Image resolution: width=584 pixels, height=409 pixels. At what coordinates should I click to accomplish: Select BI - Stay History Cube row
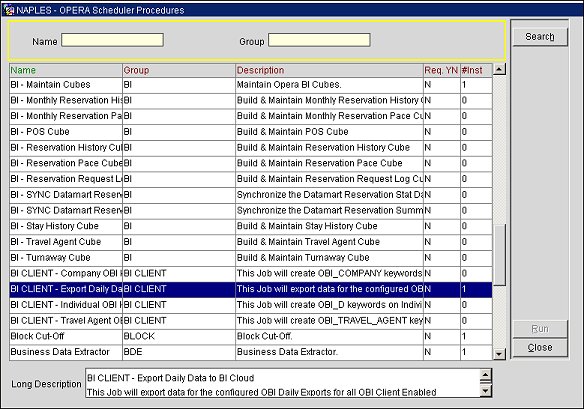coord(251,226)
